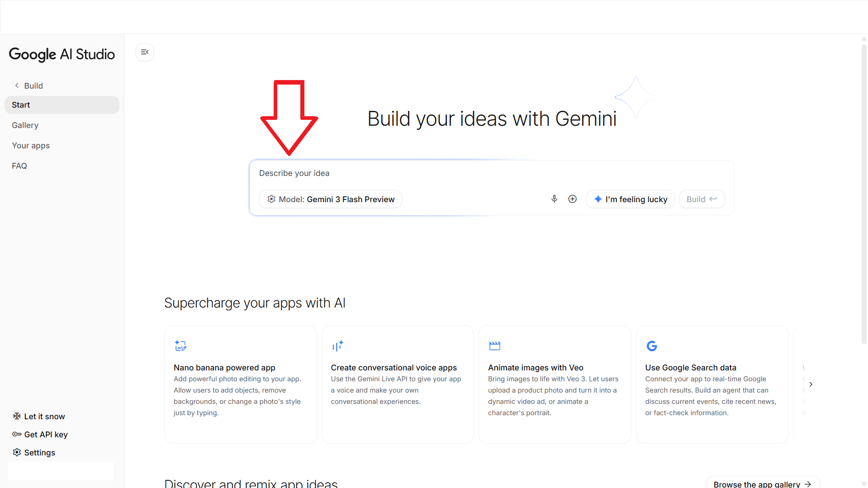Viewport: 868px width, 488px height.
Task: Click the Nano banana photo editing icon
Action: point(180,346)
